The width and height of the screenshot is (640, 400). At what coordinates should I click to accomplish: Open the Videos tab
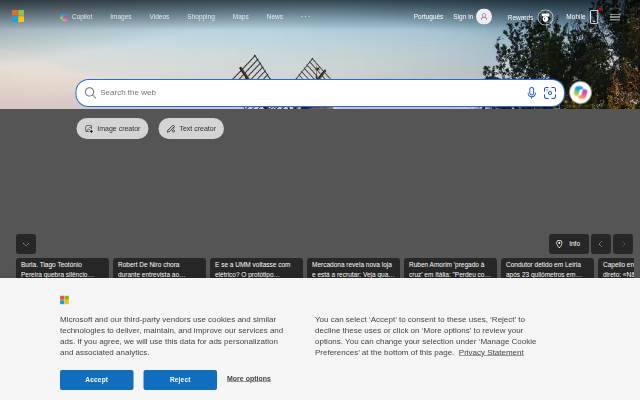159,17
